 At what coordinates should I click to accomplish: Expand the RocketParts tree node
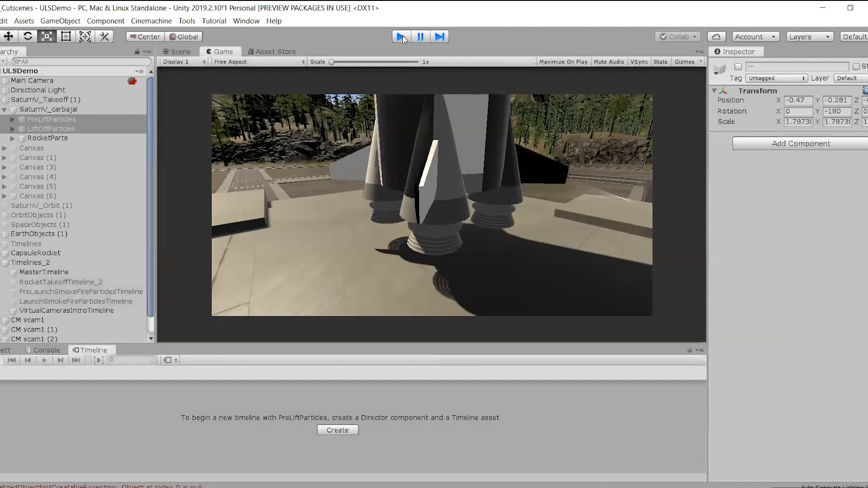pyautogui.click(x=13, y=138)
